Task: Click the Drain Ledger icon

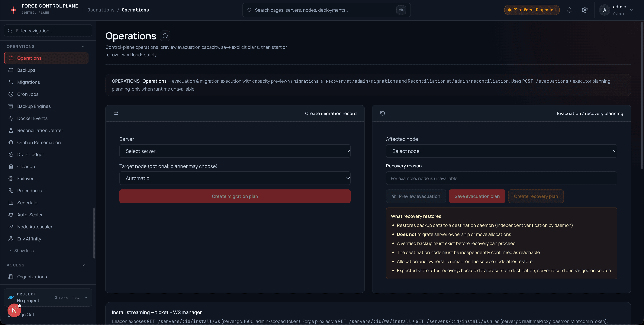Action: point(11,154)
